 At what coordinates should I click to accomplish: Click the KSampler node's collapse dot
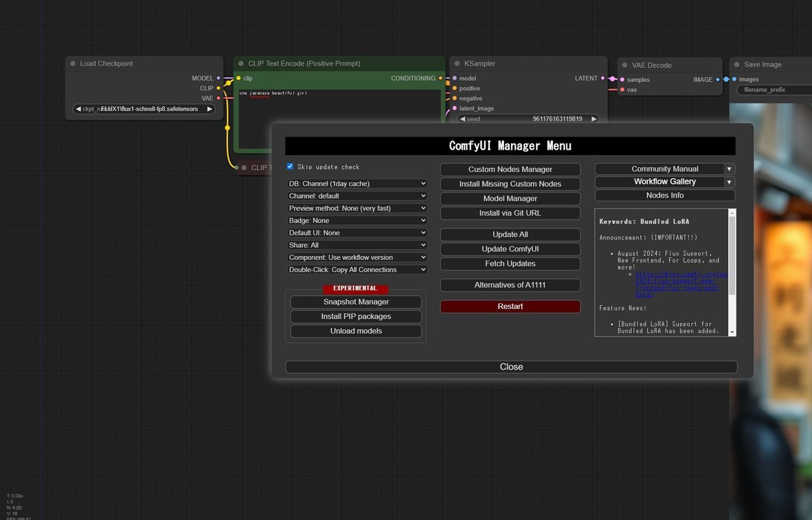pyautogui.click(x=457, y=64)
